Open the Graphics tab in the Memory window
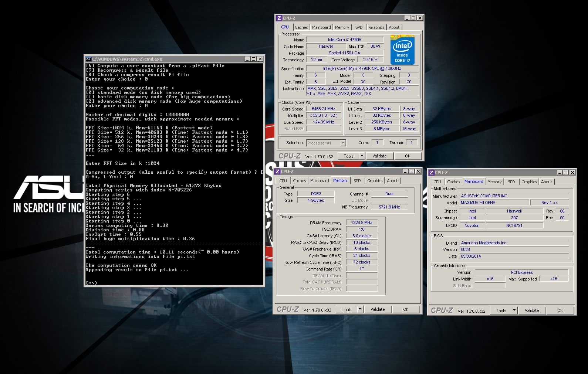This screenshot has height=374, width=588. 375,181
